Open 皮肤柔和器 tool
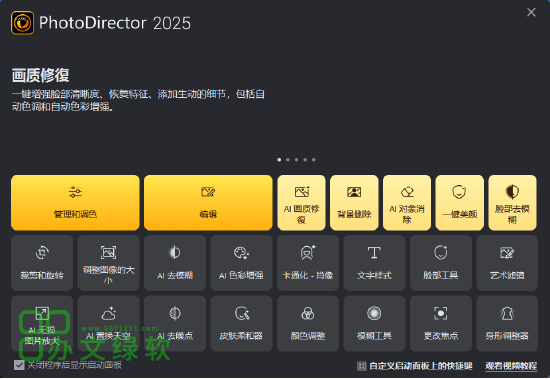 click(241, 323)
